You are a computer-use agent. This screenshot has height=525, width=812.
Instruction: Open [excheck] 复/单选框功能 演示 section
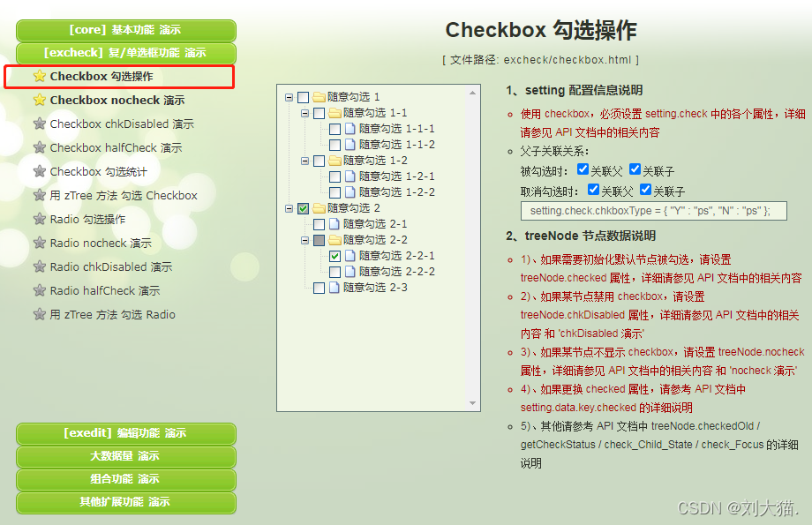[x=126, y=53]
